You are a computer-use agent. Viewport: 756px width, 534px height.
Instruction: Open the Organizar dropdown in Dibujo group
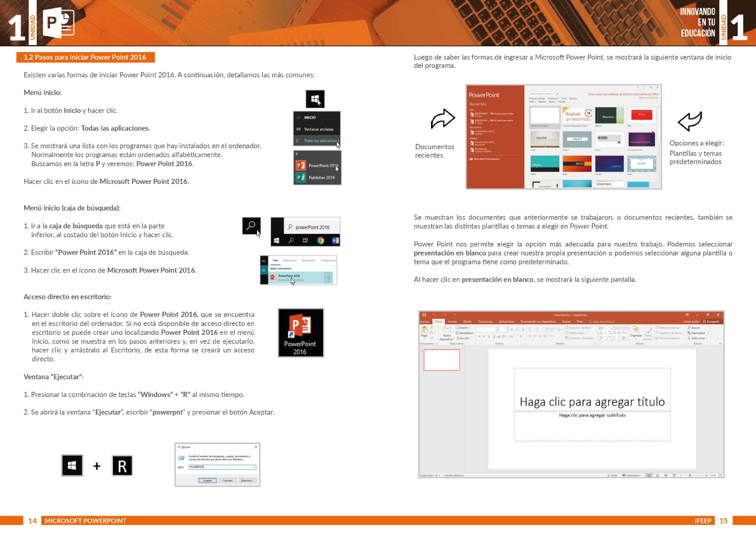click(x=637, y=333)
